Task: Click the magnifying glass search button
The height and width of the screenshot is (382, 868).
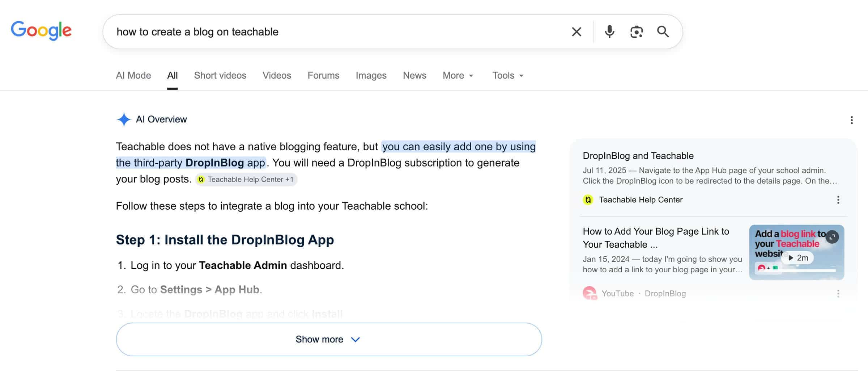Action: pos(663,32)
